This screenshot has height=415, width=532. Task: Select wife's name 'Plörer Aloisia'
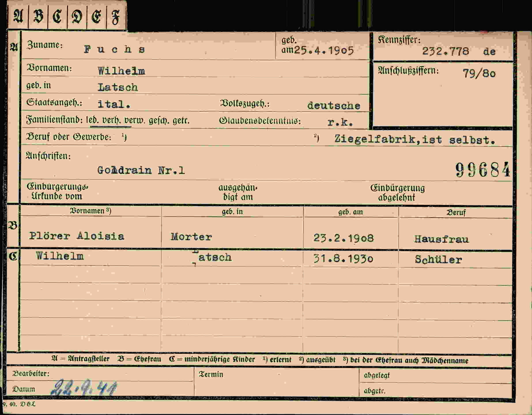click(x=77, y=236)
